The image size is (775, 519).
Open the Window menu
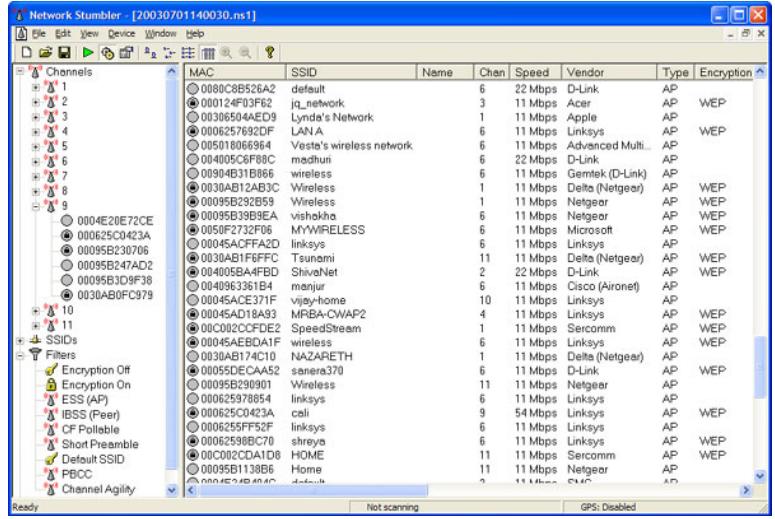coord(160,34)
